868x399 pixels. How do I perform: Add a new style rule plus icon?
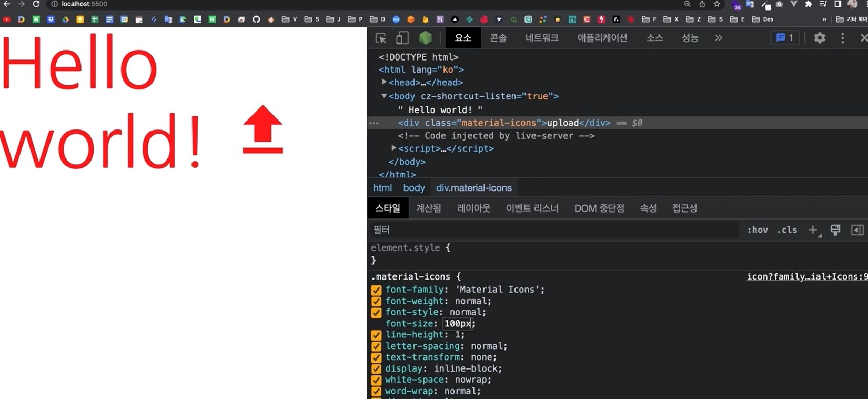pyautogui.click(x=814, y=230)
